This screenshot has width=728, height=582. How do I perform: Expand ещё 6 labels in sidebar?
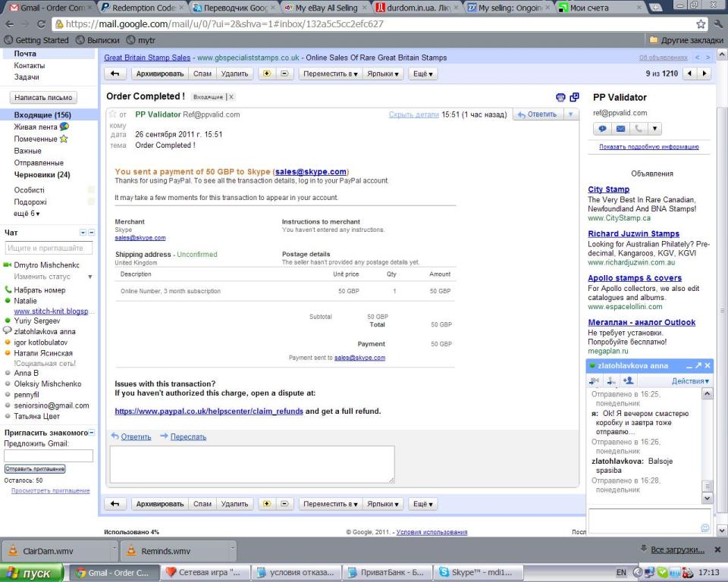(x=27, y=214)
